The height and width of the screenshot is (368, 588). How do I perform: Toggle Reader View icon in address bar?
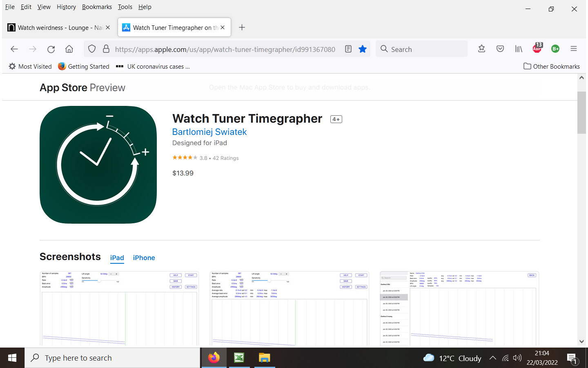(x=348, y=49)
